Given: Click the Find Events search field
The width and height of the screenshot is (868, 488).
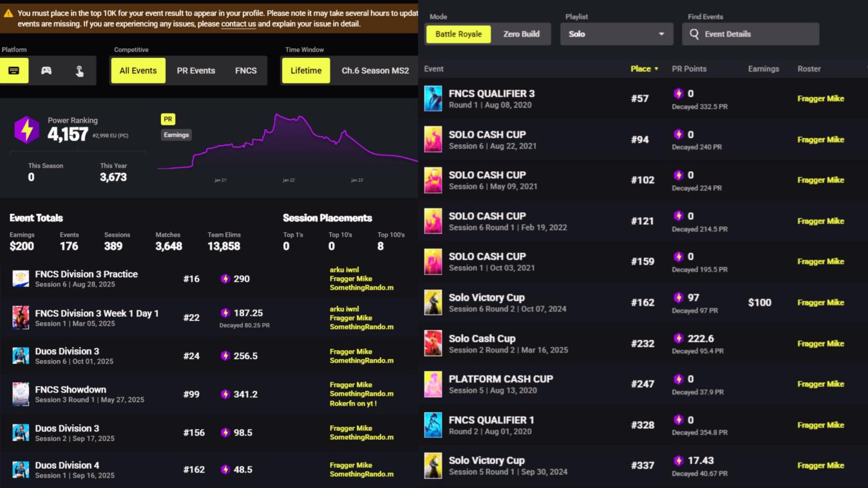Looking at the screenshot, I should [x=751, y=34].
